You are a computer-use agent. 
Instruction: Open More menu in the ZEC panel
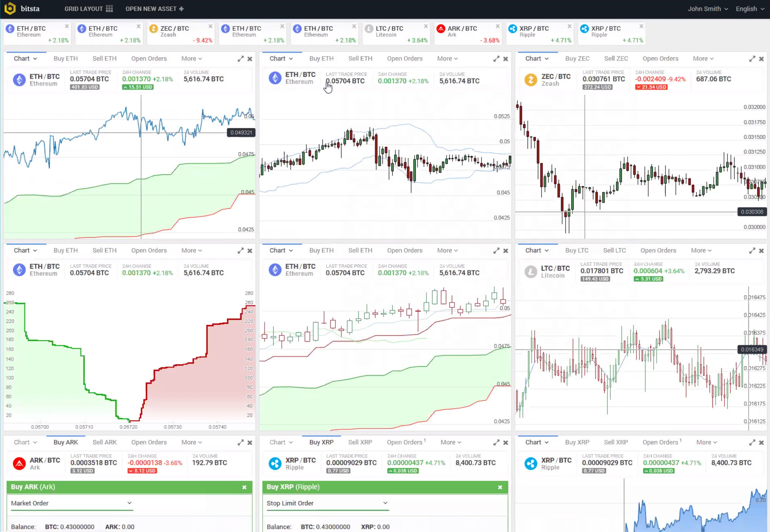pos(703,59)
